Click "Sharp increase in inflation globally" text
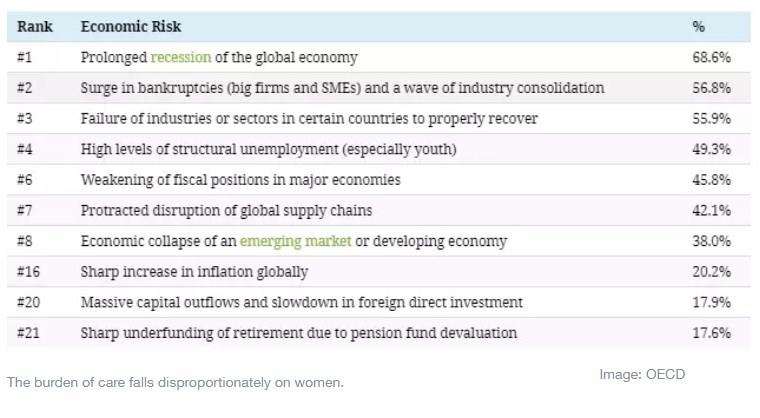This screenshot has height=418, width=760. tap(194, 272)
